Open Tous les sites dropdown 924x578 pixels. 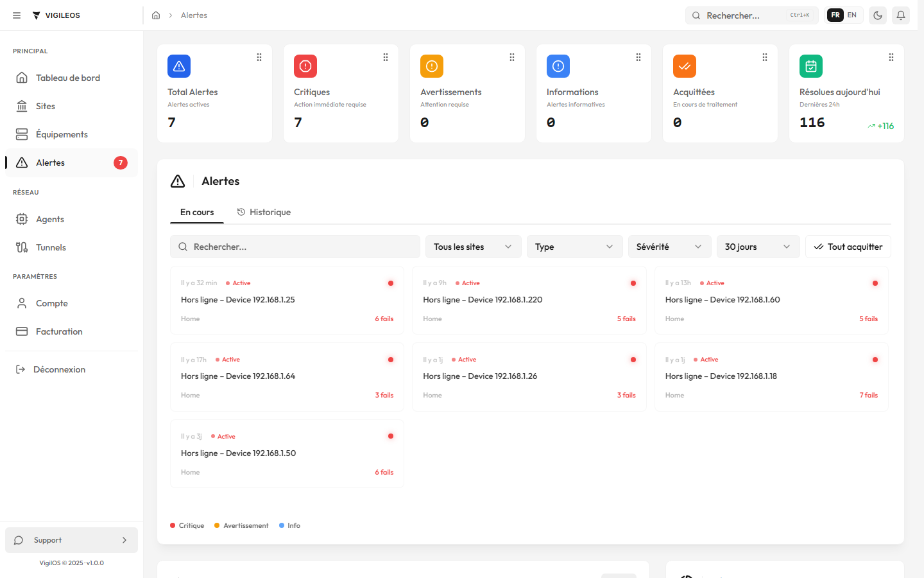pyautogui.click(x=473, y=247)
